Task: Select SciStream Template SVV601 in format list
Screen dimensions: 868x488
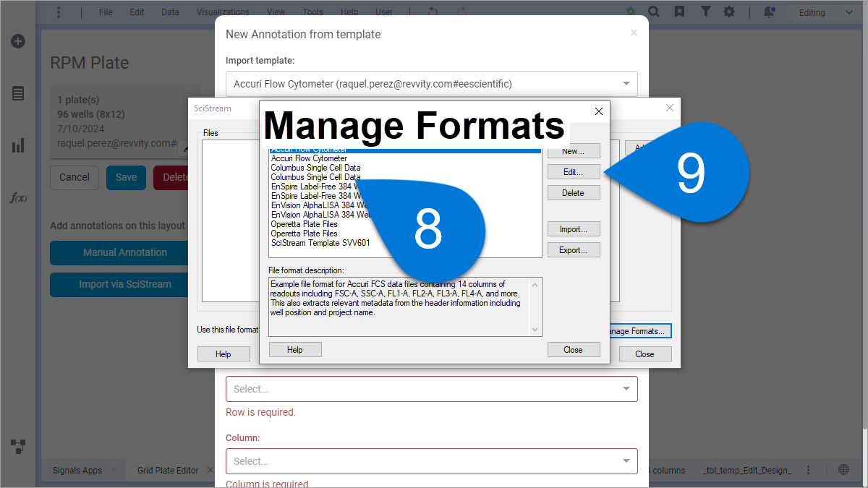Action: pyautogui.click(x=320, y=243)
